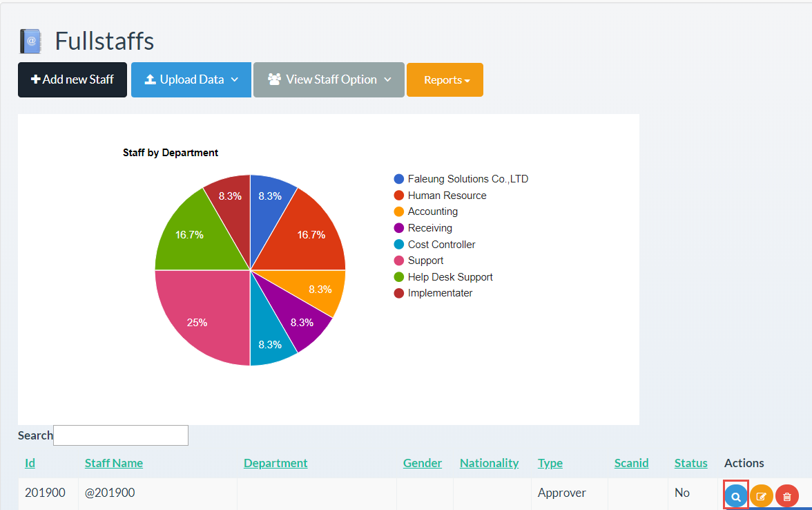Expand the Upload Data dropdown

coord(191,79)
